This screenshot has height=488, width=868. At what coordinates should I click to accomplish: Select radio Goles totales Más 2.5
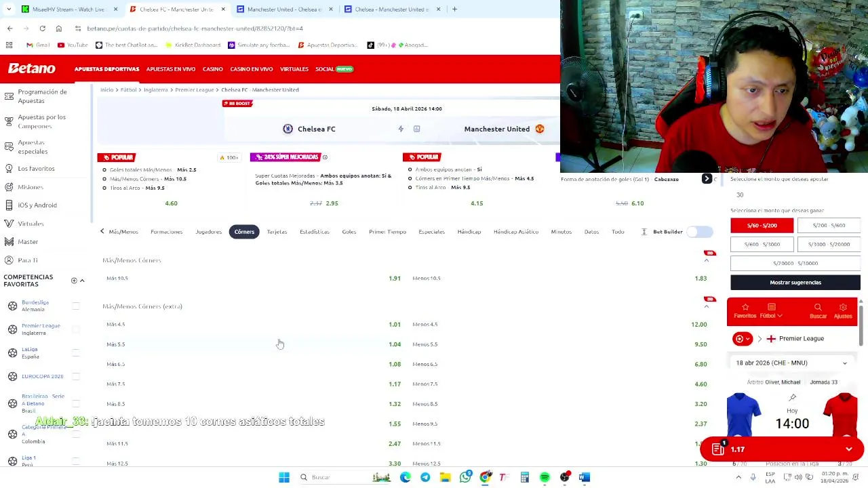(x=104, y=170)
